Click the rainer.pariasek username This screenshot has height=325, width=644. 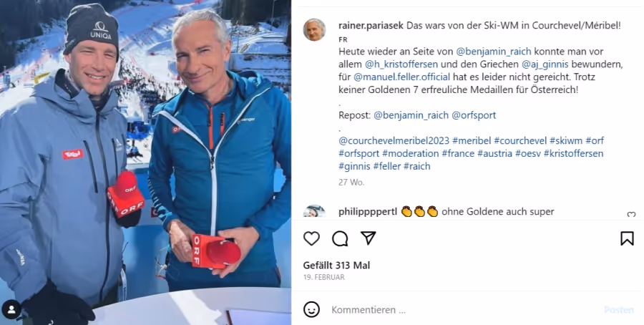[x=371, y=26]
